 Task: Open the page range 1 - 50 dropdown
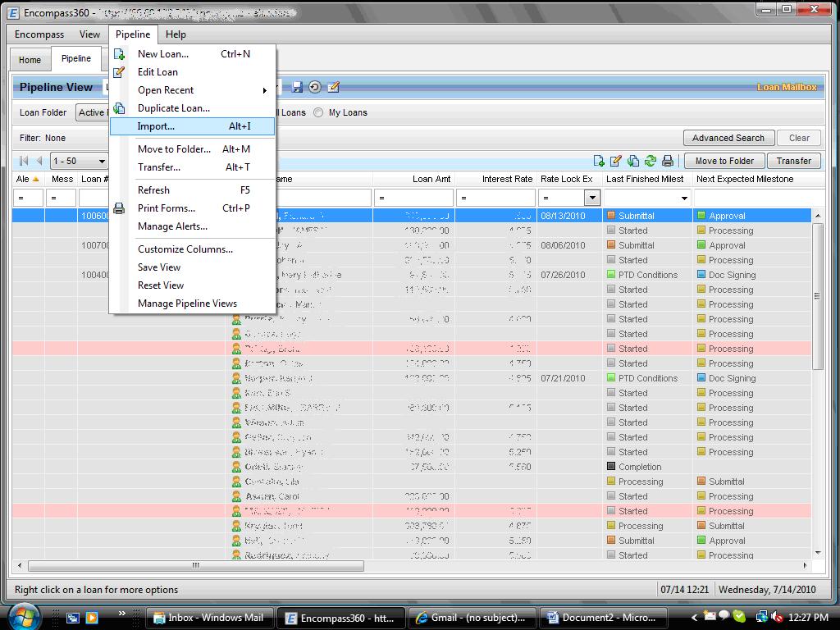pos(102,161)
